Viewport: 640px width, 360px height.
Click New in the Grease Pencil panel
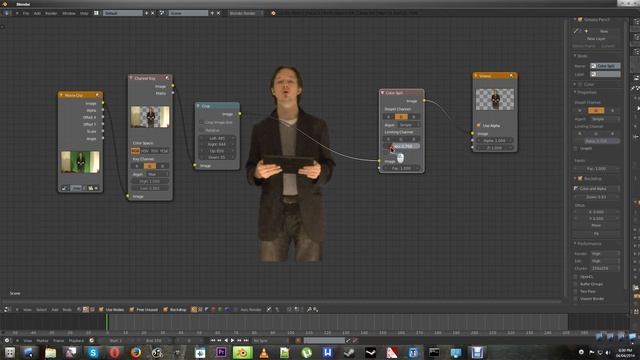point(604,31)
